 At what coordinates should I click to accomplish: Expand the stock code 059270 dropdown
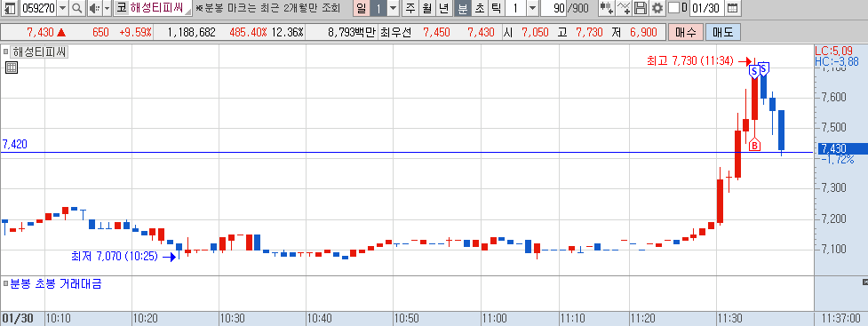tap(62, 8)
